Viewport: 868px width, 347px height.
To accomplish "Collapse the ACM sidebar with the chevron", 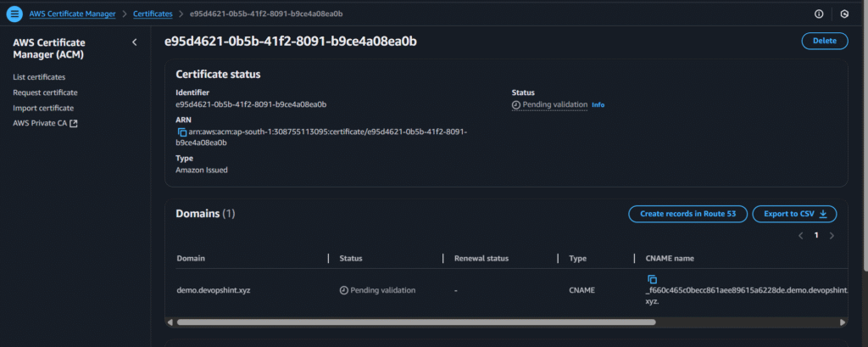I will 135,42.
